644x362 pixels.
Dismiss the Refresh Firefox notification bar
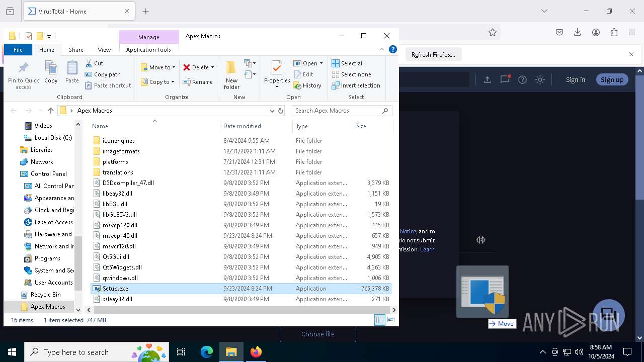(x=631, y=54)
